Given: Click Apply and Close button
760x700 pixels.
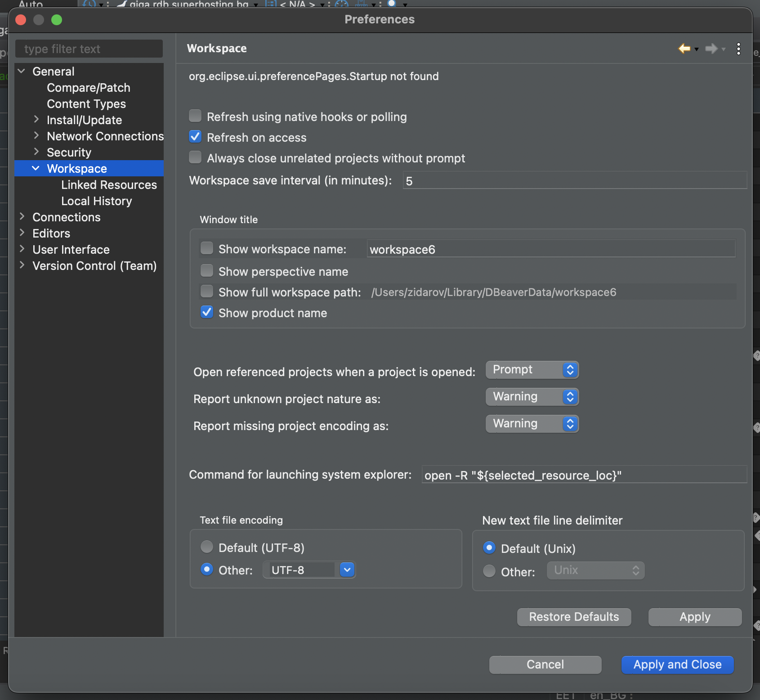Looking at the screenshot, I should (x=678, y=665).
